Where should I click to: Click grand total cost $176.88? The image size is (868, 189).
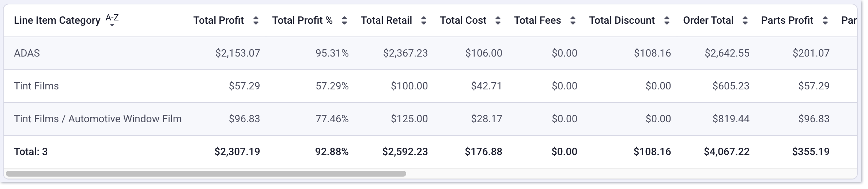coord(484,152)
